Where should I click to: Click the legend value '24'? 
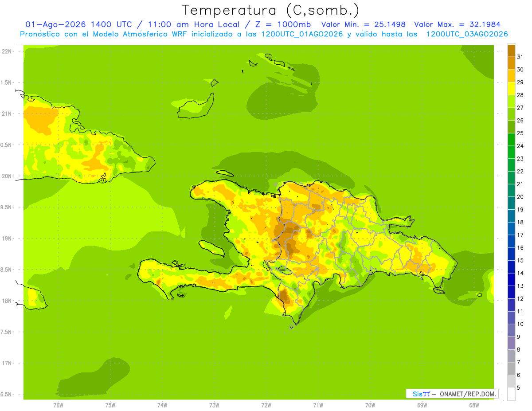(x=520, y=146)
